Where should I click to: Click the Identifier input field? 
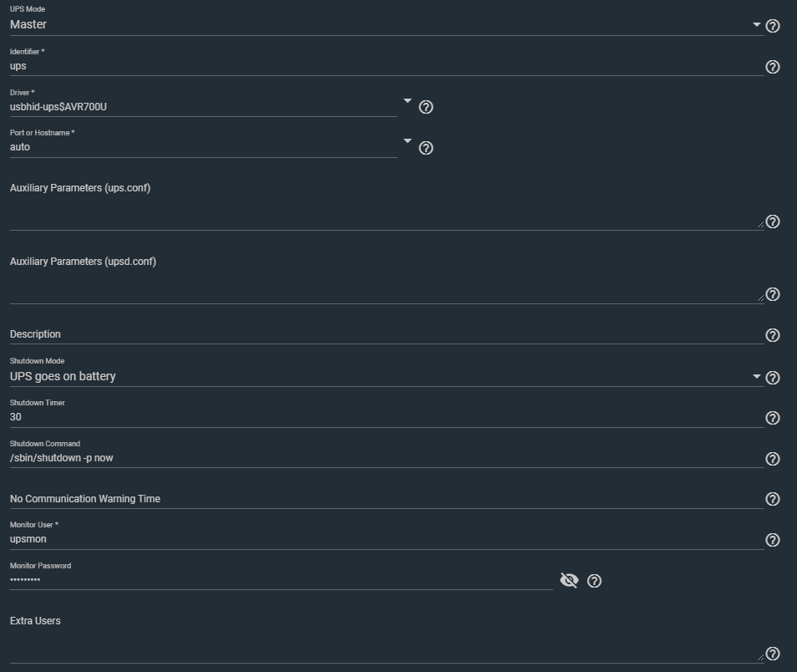click(x=384, y=66)
